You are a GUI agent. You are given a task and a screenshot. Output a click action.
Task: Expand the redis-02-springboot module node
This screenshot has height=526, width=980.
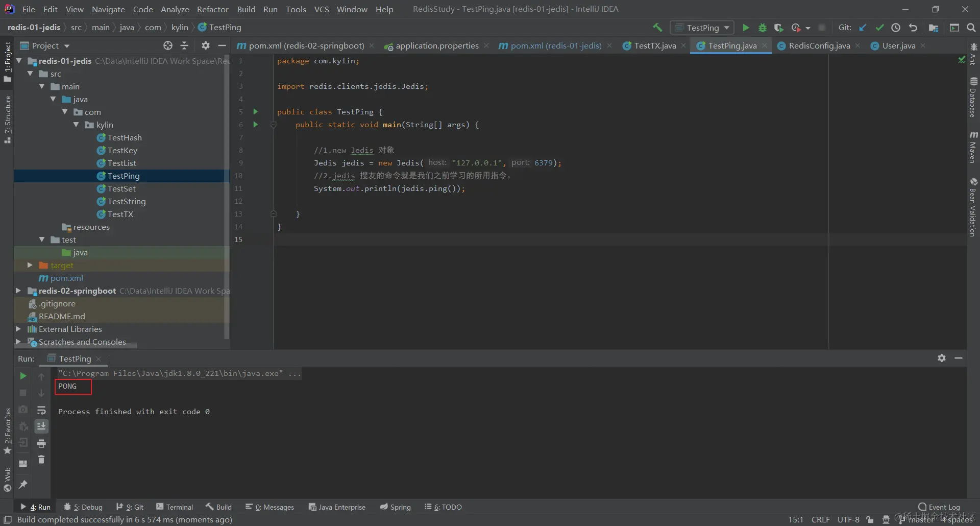click(x=19, y=291)
